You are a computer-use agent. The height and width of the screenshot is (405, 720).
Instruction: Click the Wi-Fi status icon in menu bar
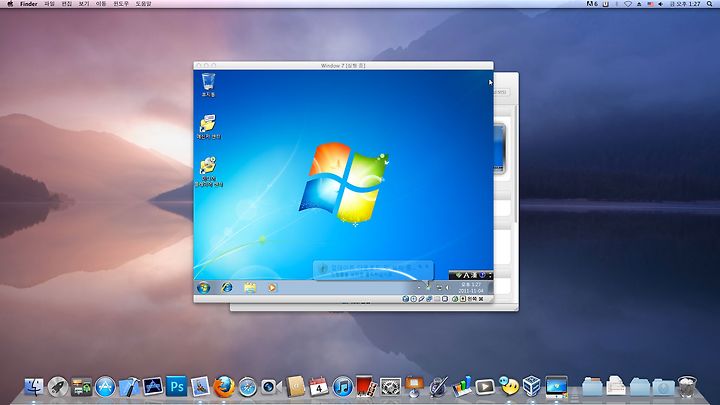(x=628, y=4)
